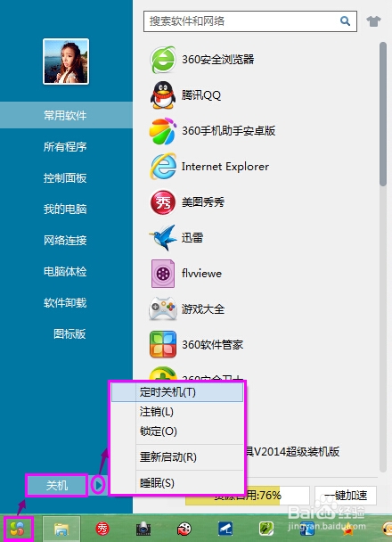Switch to 图标版 view
The width and height of the screenshot is (392, 542).
(69, 333)
